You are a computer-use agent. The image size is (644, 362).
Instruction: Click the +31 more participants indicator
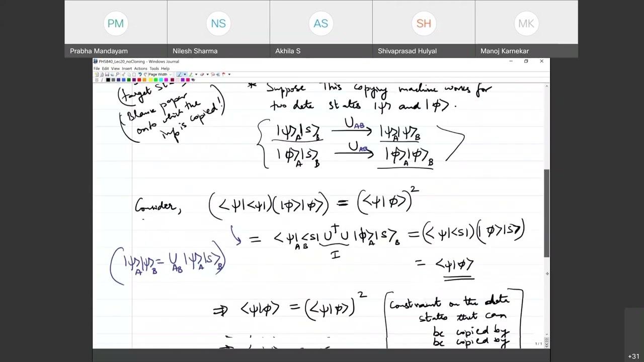coord(633,356)
